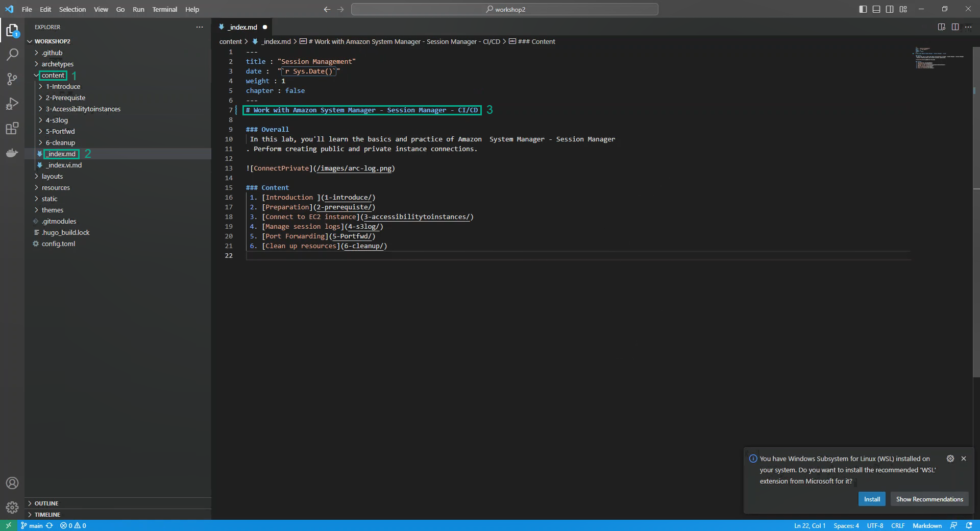Open editor More Actions ellipsis

(968, 27)
